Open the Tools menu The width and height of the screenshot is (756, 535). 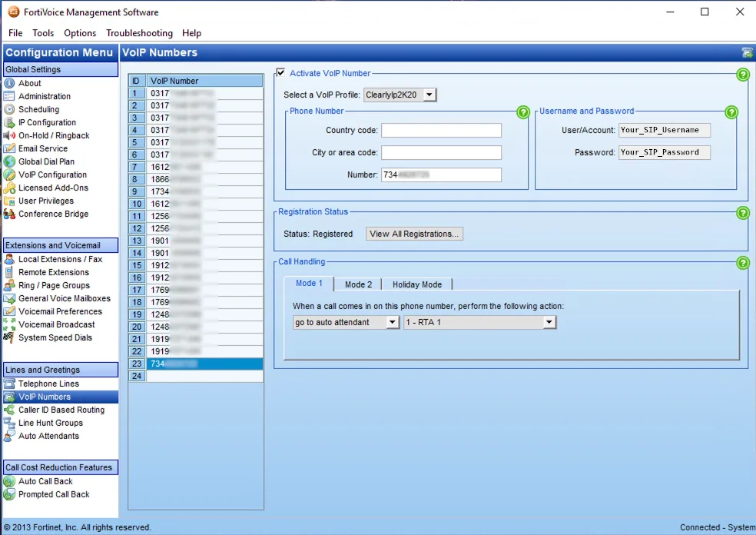click(43, 33)
